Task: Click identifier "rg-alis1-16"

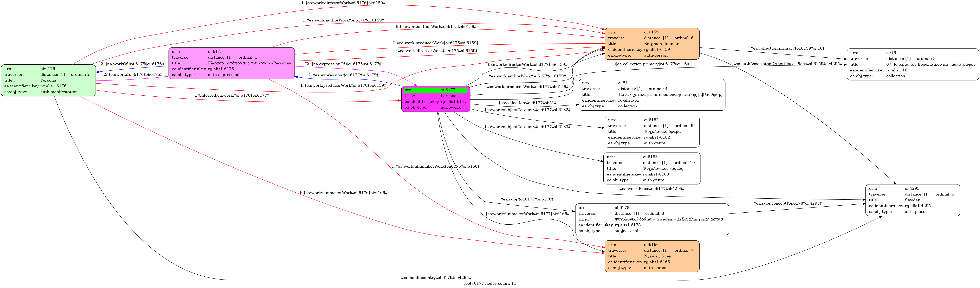Action: tap(896, 70)
